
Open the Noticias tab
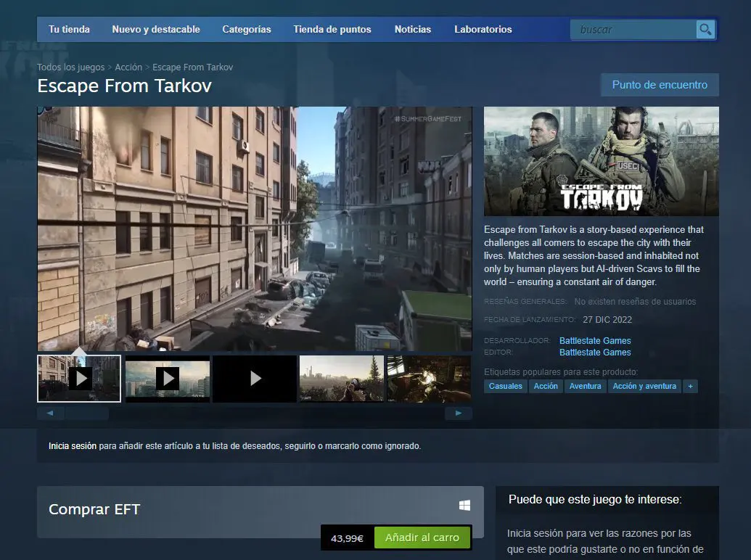tap(413, 29)
